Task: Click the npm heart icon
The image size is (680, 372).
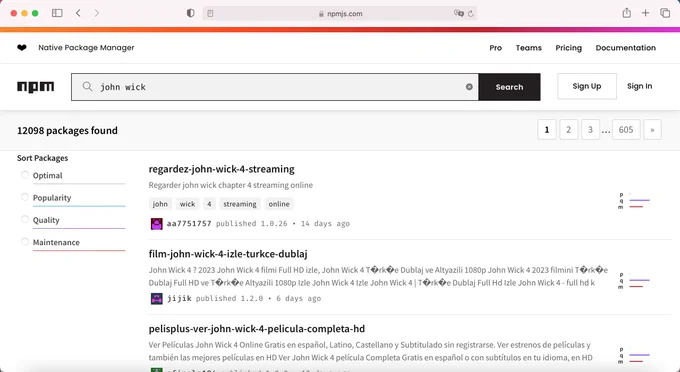Action: [x=22, y=48]
